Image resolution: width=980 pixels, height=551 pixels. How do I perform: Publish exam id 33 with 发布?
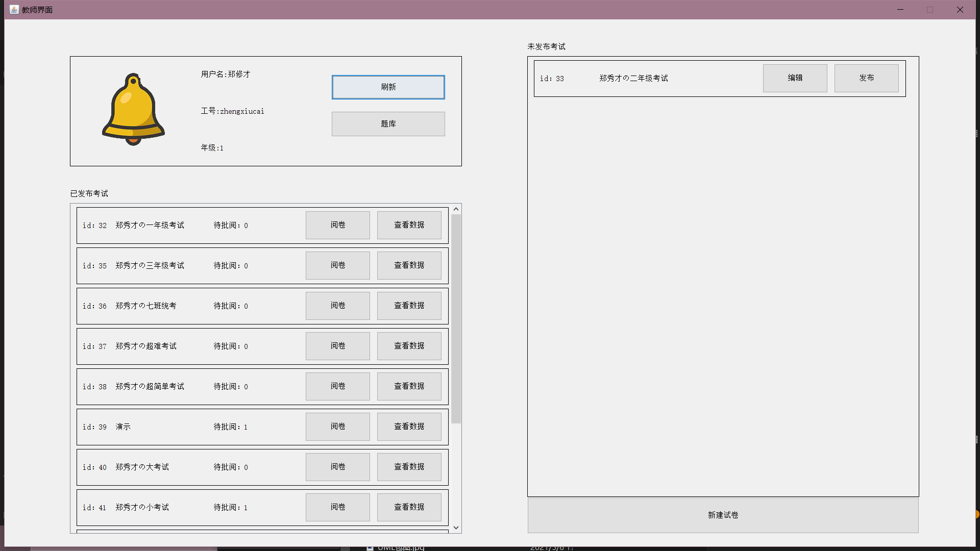point(866,78)
